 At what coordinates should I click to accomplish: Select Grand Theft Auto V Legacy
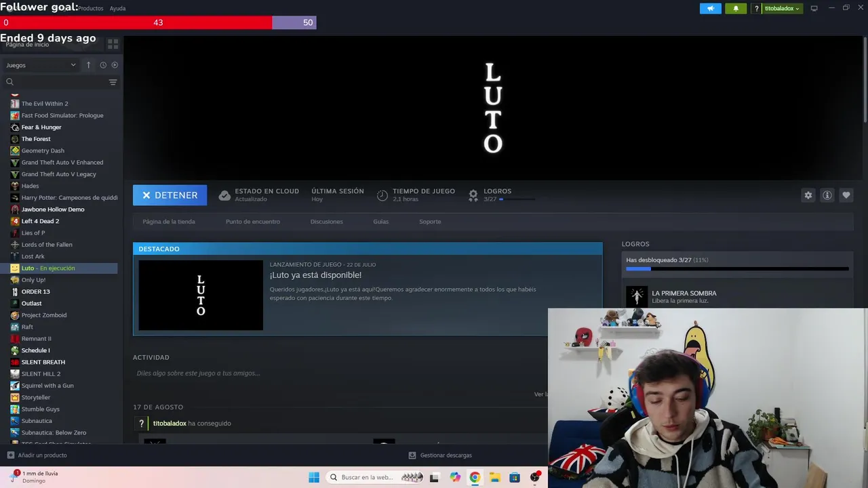(x=59, y=174)
